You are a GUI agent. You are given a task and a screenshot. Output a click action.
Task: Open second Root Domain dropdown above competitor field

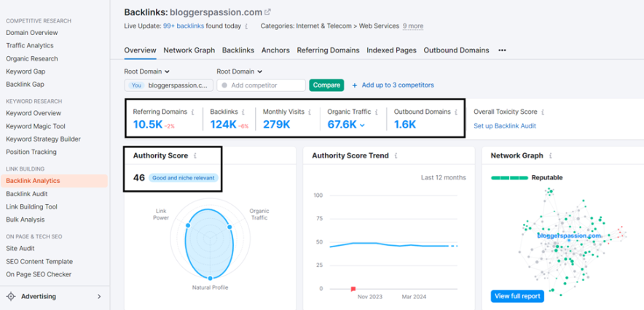(240, 71)
